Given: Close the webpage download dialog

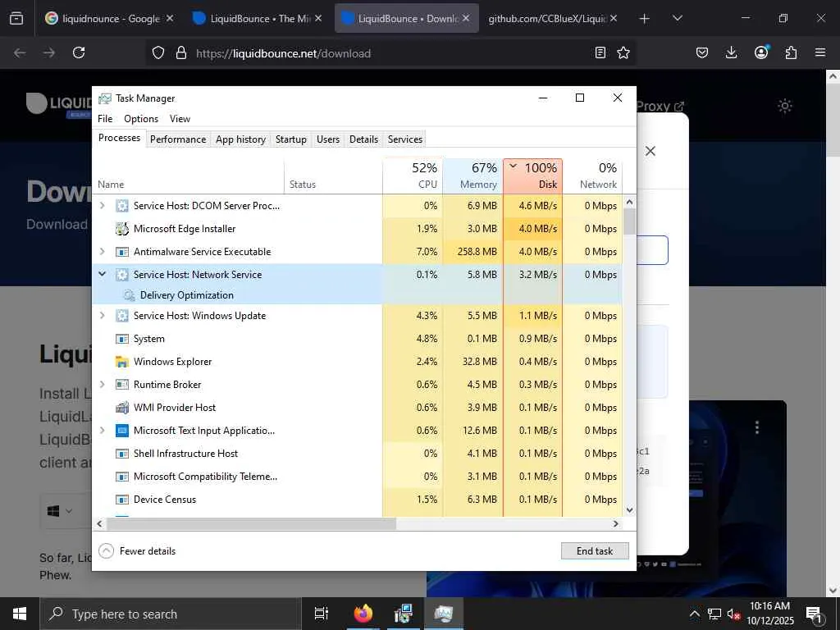Looking at the screenshot, I should (x=651, y=151).
